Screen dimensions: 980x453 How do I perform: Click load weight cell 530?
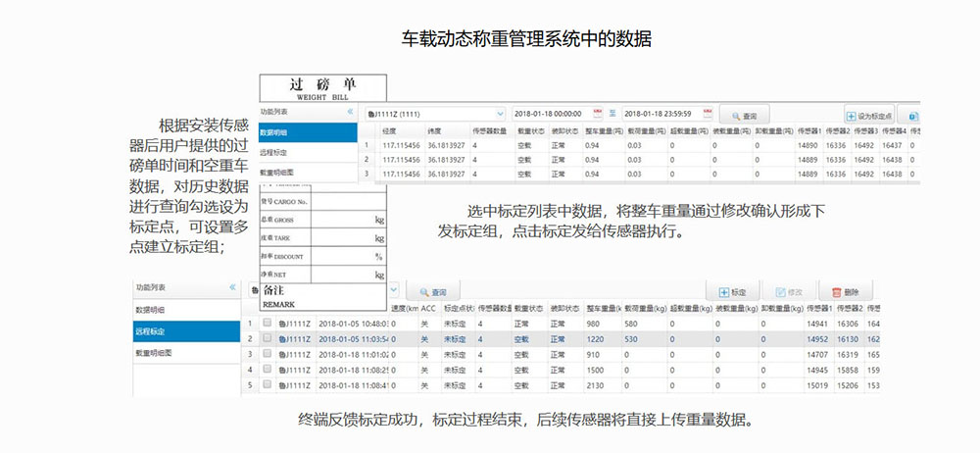pyautogui.click(x=630, y=339)
